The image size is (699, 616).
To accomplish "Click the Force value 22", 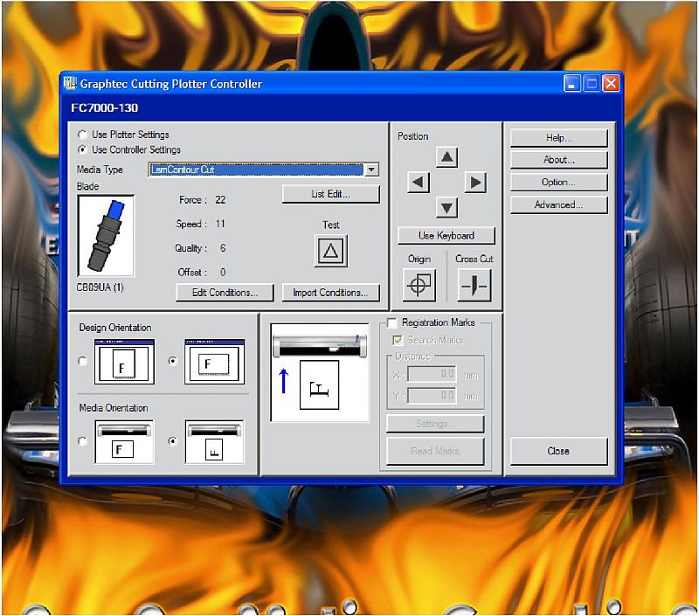I will coord(220,200).
